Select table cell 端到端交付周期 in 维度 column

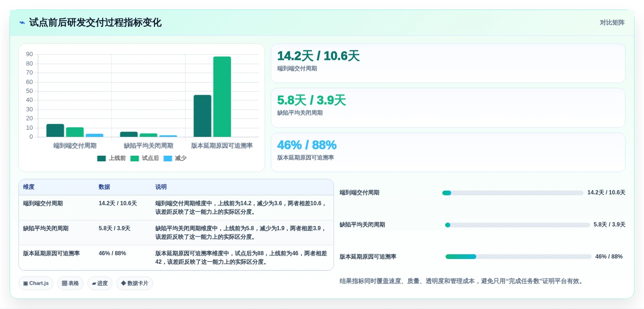pyautogui.click(x=43, y=203)
